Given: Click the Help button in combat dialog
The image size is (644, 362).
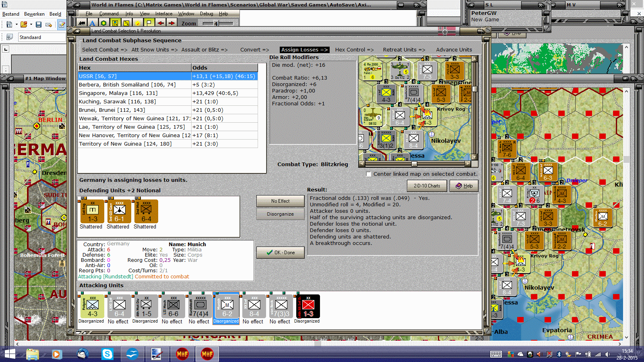Looking at the screenshot, I should (464, 186).
